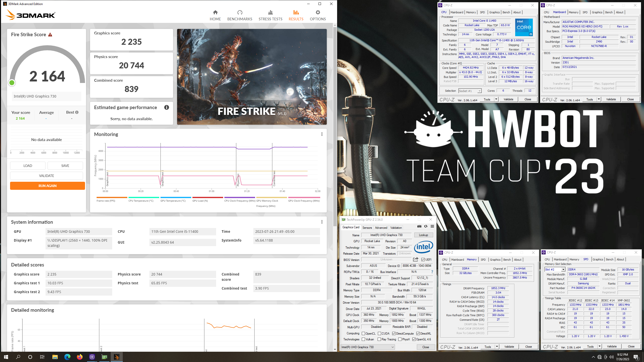Open Socket #1 selection dropdown in CPU-Z
Viewport: 644px width, 362px height.
pyautogui.click(x=470, y=91)
